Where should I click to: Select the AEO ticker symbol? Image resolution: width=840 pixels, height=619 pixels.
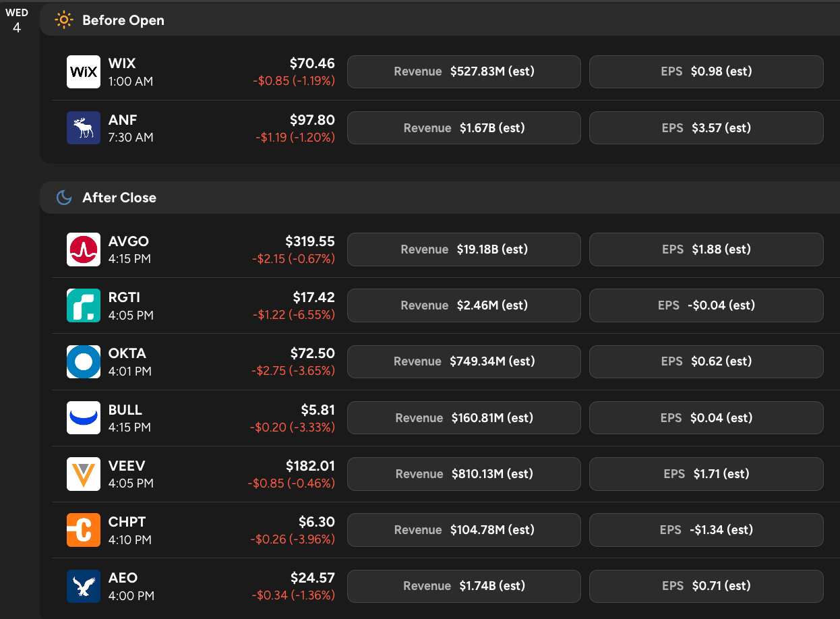coord(123,578)
